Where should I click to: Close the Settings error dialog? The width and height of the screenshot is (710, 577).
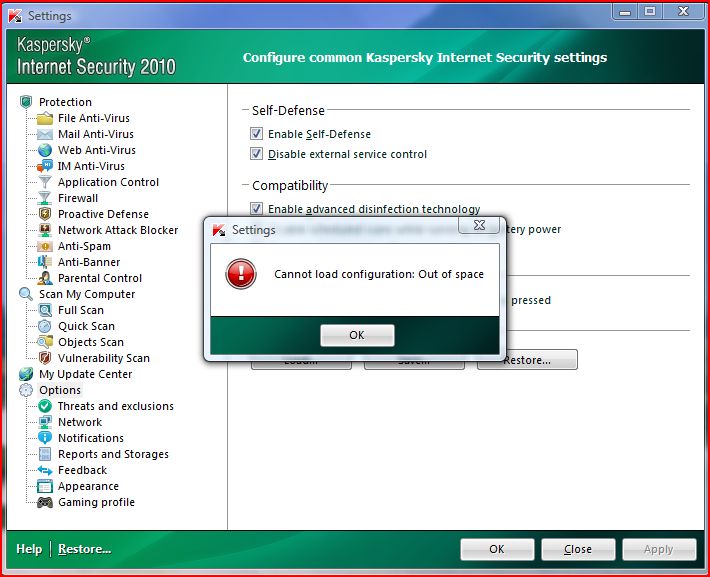(x=479, y=225)
